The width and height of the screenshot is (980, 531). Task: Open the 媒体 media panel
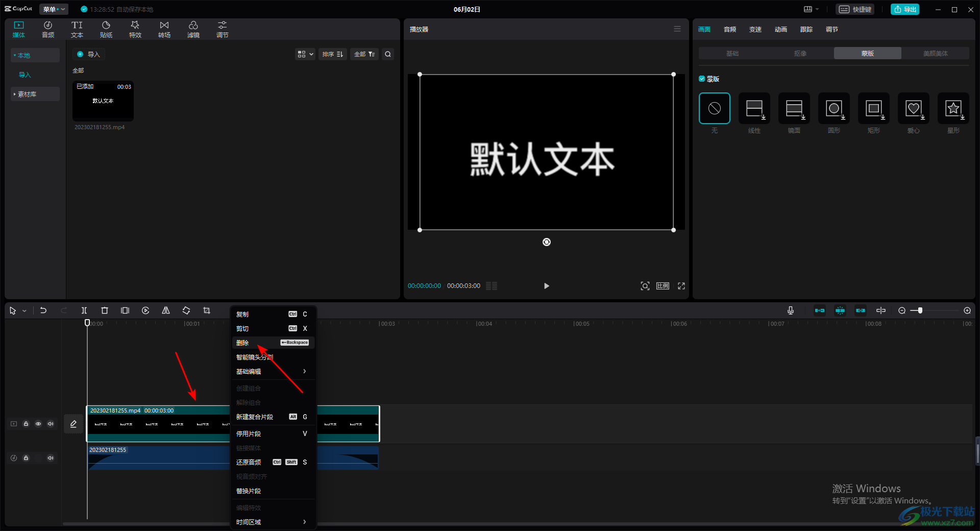tap(19, 30)
